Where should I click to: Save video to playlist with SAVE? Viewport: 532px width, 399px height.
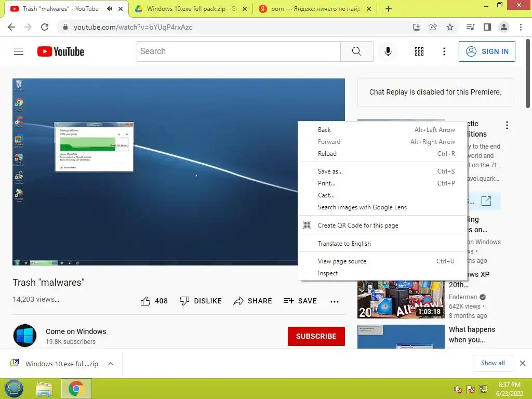(x=300, y=301)
